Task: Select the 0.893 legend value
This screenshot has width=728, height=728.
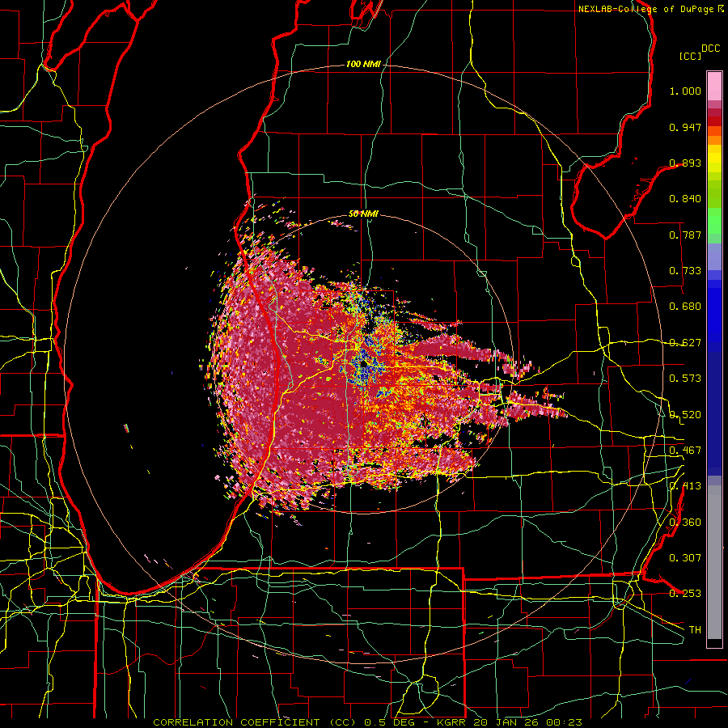Action: (x=685, y=163)
